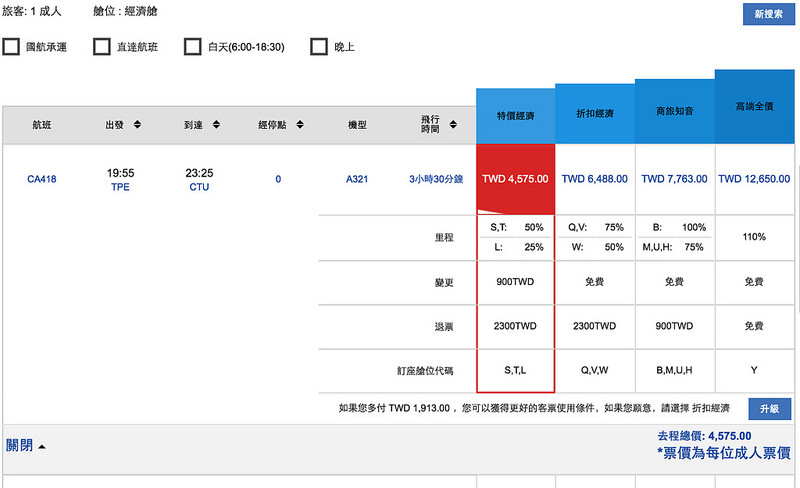Click the 23:25 arrival time
This screenshot has width=800, height=488.
[199, 173]
